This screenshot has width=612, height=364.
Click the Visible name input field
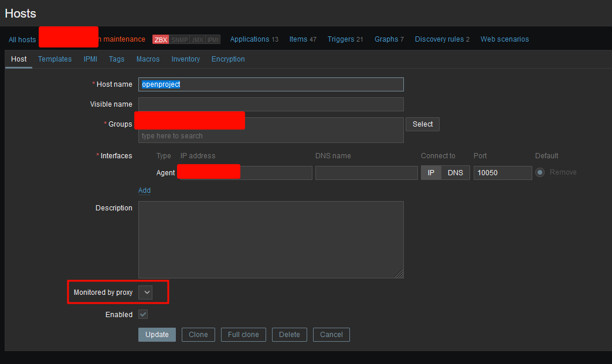coord(271,104)
